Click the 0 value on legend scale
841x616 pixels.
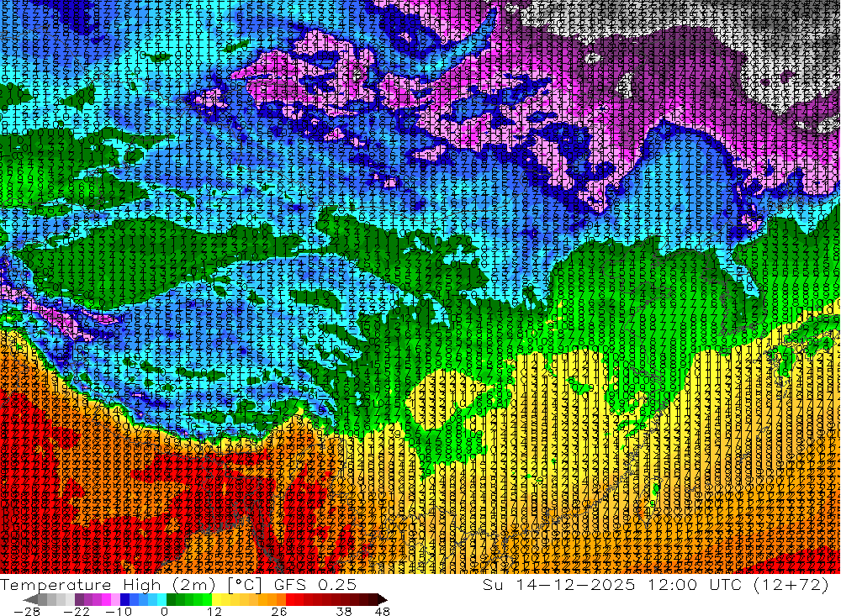(164, 611)
